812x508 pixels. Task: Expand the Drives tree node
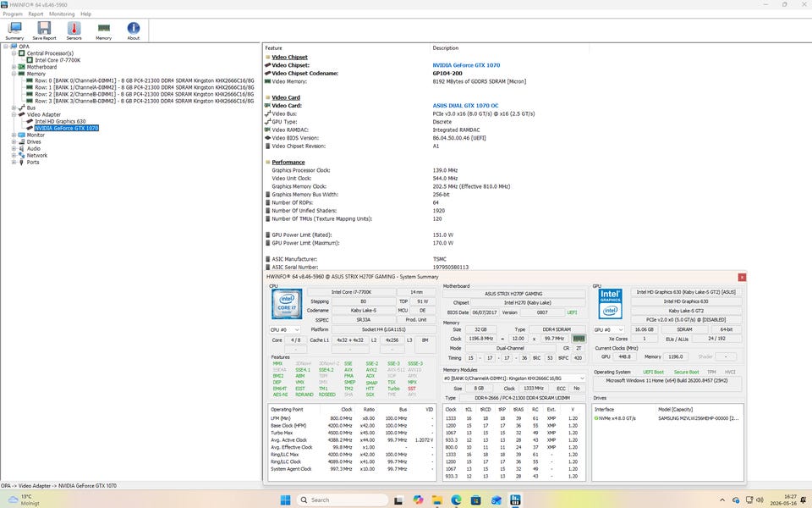click(x=14, y=141)
